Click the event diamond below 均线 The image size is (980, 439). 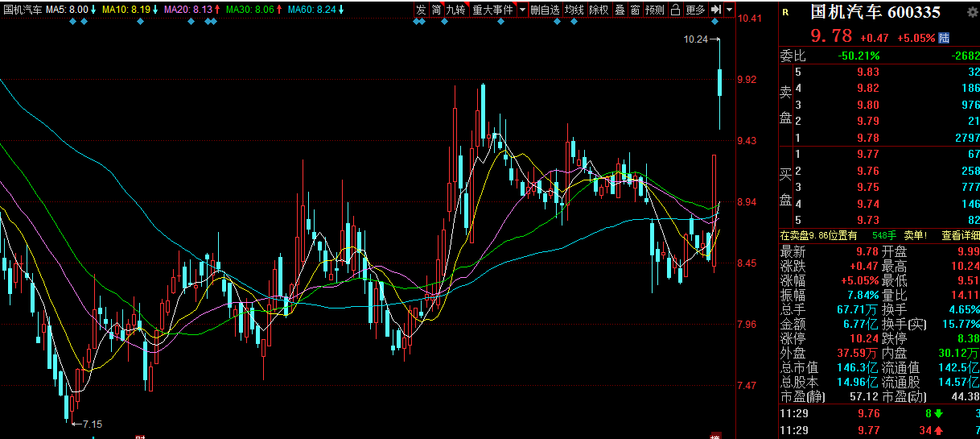[x=574, y=22]
